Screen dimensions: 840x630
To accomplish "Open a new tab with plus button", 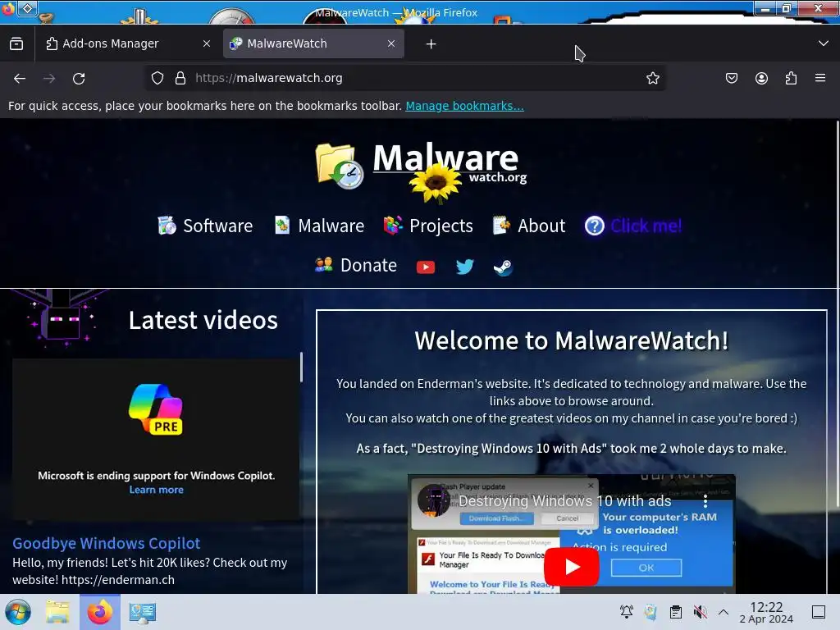I will (431, 44).
